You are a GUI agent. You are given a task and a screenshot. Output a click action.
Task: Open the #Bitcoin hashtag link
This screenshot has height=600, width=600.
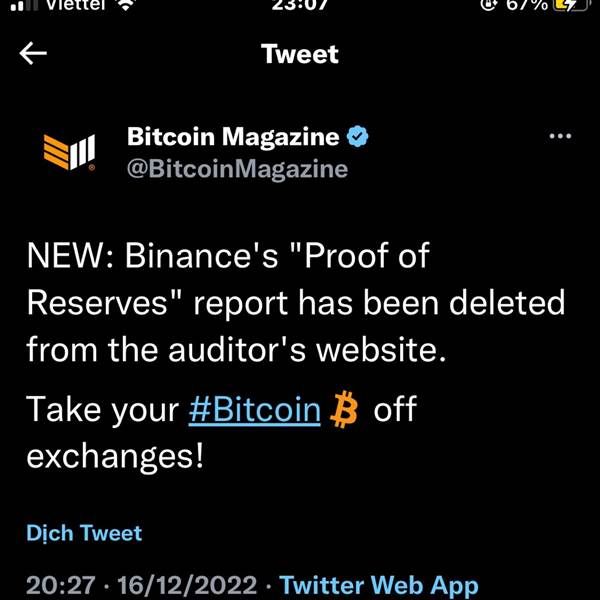point(254,409)
